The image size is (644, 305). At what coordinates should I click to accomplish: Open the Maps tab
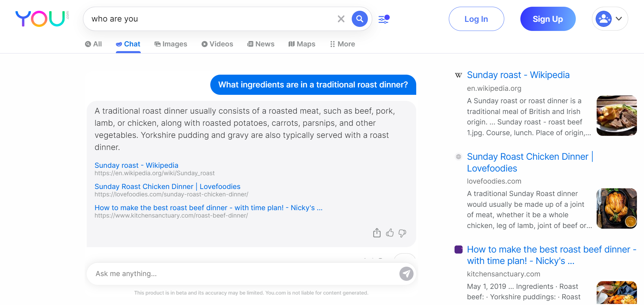302,44
